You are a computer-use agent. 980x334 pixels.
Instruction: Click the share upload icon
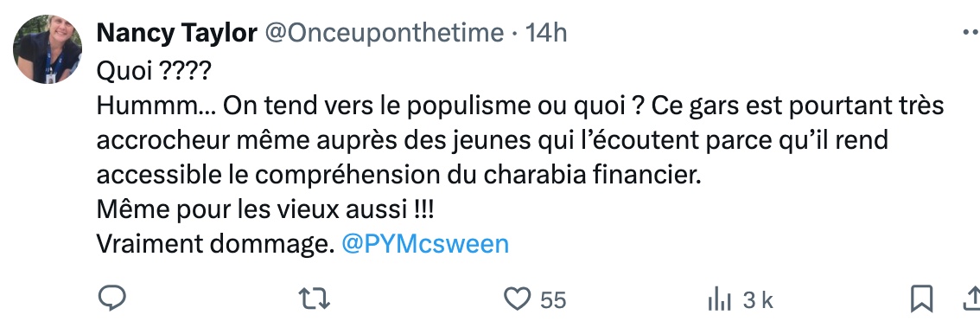click(x=972, y=299)
